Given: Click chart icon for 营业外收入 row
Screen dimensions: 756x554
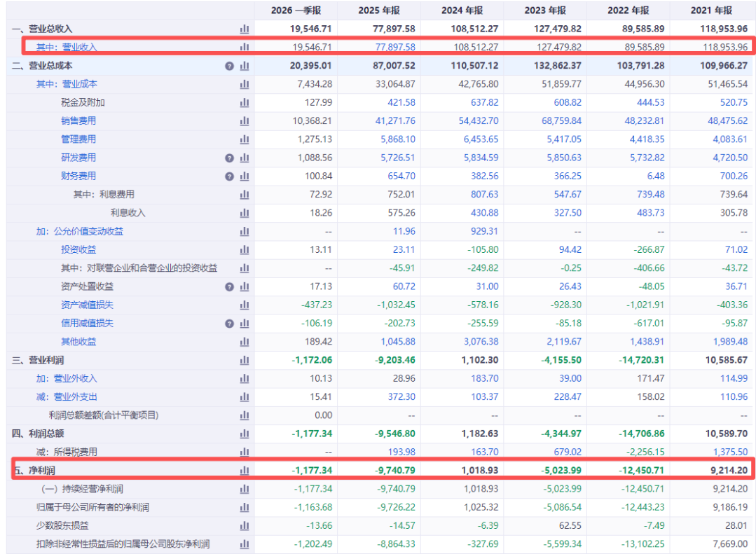Looking at the screenshot, I should click(245, 378).
